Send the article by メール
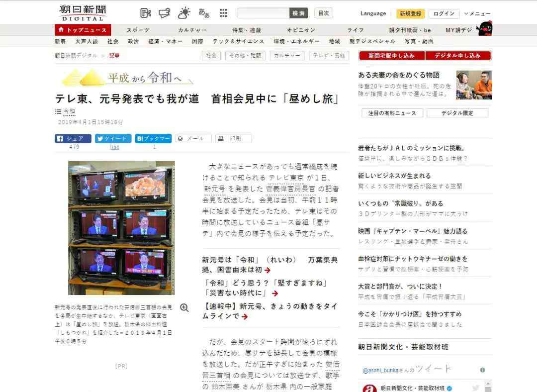This screenshot has width=537, height=392. click(193, 138)
